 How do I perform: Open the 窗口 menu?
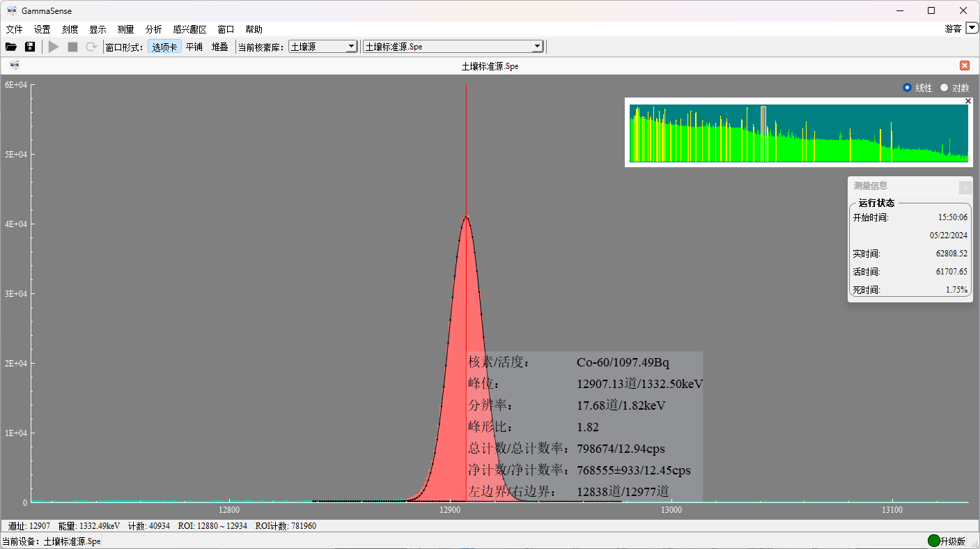(226, 29)
